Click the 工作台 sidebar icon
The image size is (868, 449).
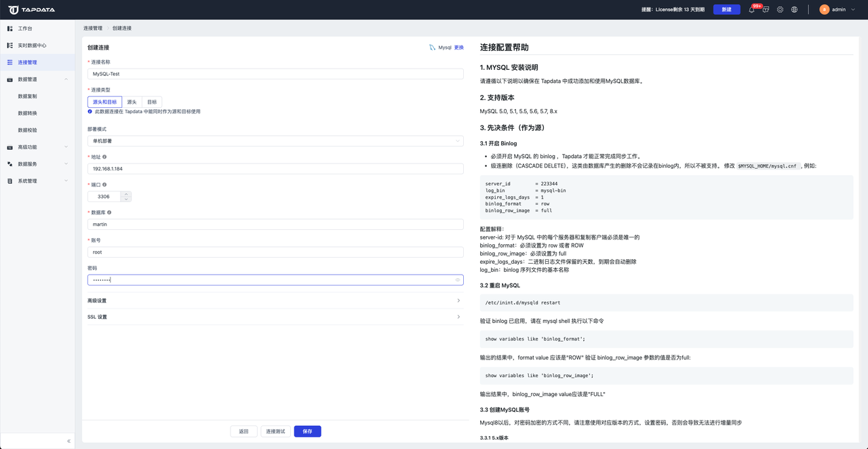[9, 28]
